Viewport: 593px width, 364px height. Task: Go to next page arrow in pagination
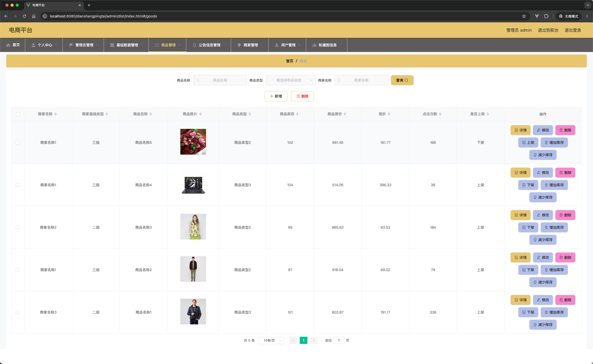pos(314,340)
